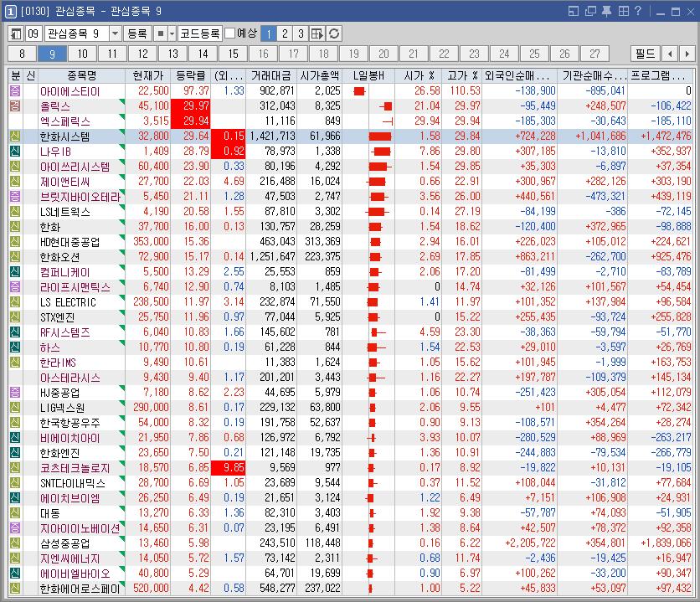Select page toggle 3 in toolbar
This screenshot has width=700, height=602.
[x=301, y=33]
